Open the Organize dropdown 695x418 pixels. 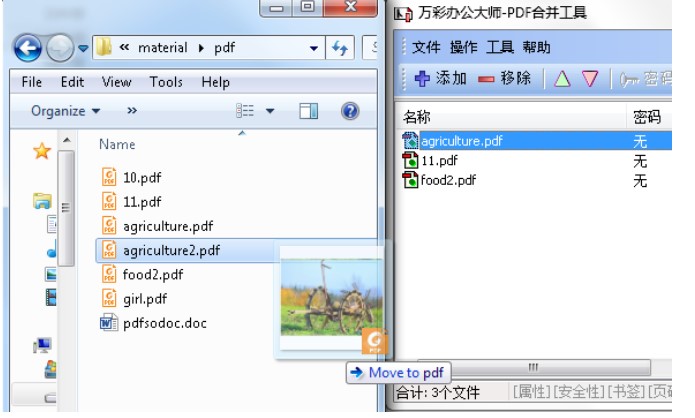coord(66,111)
